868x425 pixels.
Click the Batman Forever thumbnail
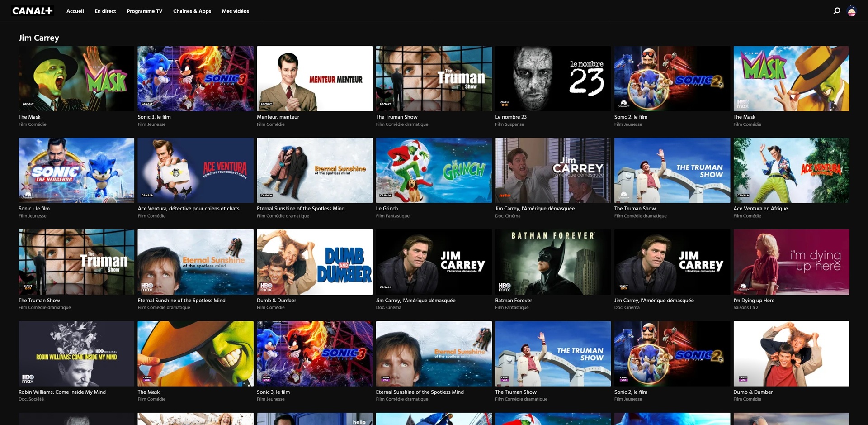553,262
